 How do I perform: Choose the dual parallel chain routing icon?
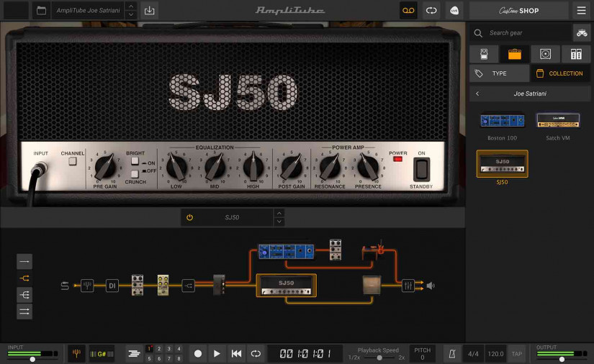[x=24, y=311]
